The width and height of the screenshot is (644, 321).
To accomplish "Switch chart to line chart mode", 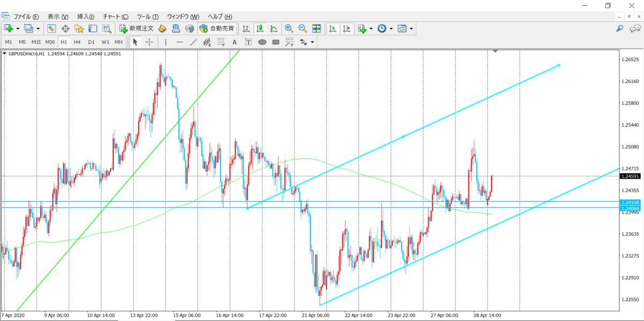I will point(274,28).
